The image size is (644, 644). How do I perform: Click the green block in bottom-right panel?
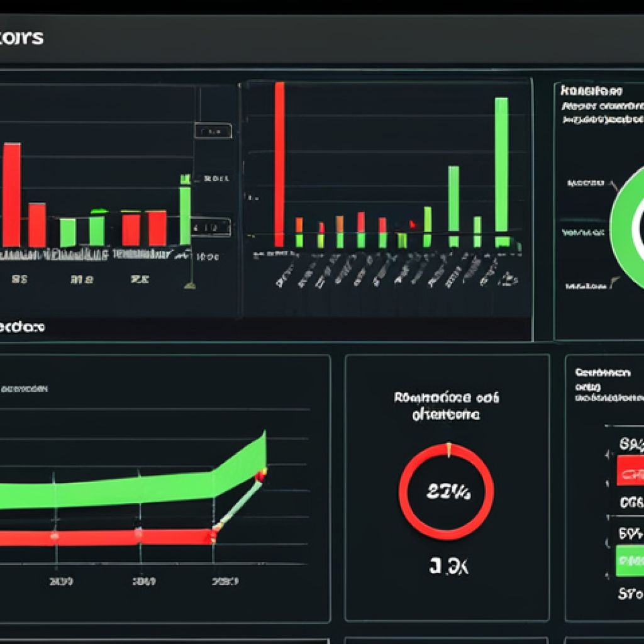(x=630, y=560)
